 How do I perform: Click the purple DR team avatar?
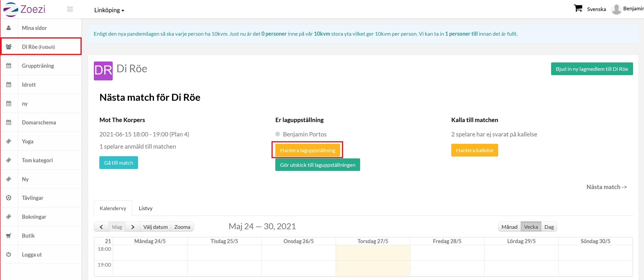coord(103,71)
